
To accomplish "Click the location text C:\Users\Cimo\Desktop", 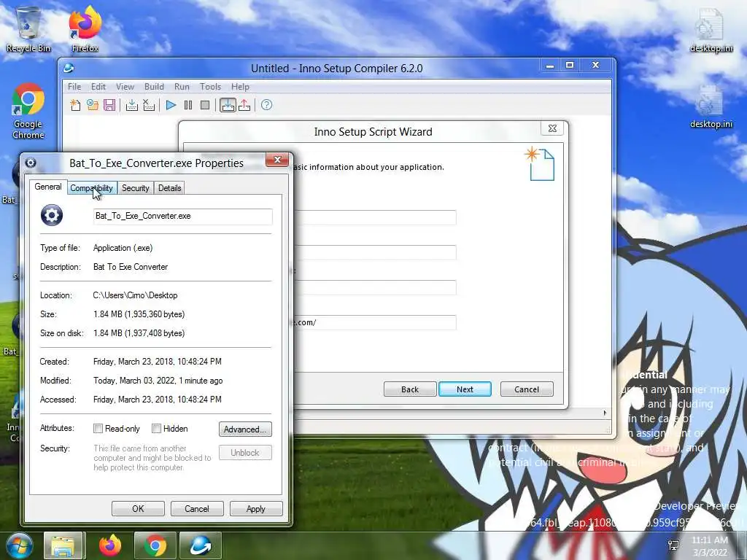I will [135, 295].
